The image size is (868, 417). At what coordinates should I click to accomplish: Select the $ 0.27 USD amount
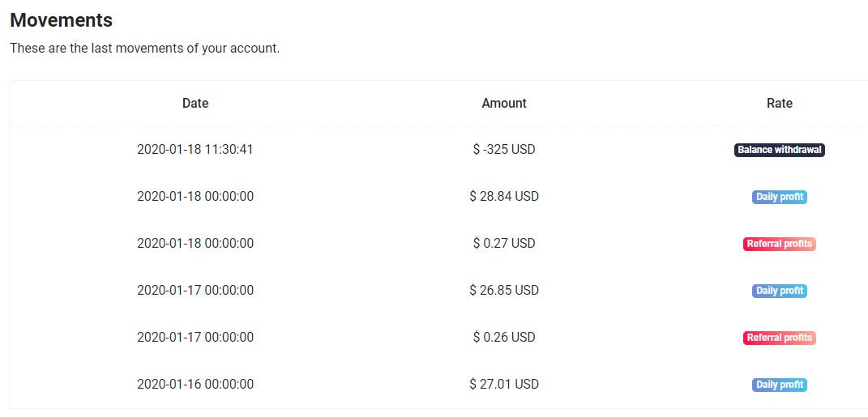click(x=504, y=244)
